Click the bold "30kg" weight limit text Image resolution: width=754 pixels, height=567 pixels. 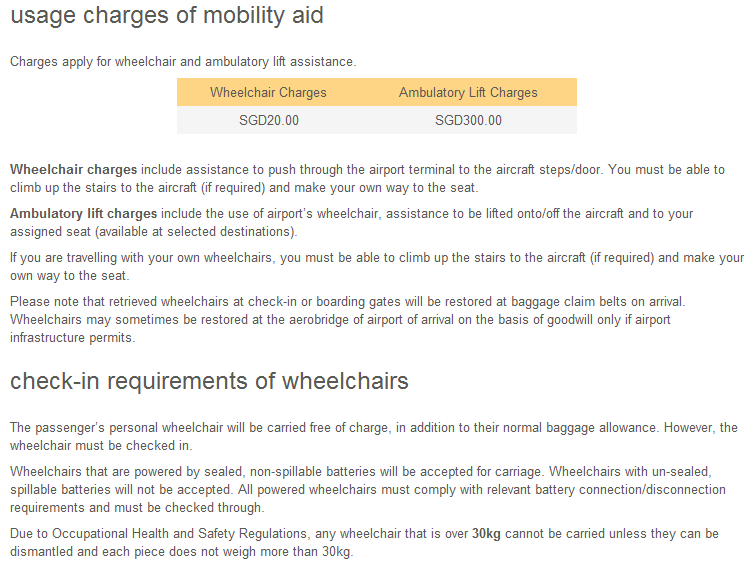[486, 534]
